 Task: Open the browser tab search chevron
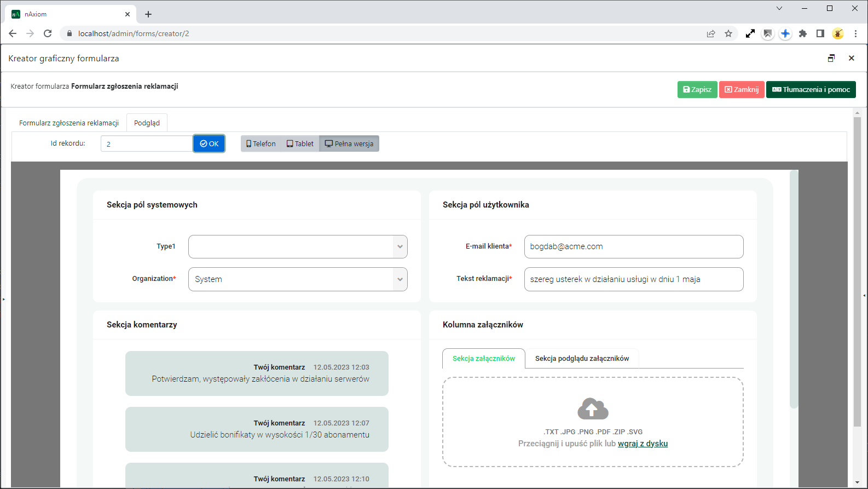tap(779, 8)
